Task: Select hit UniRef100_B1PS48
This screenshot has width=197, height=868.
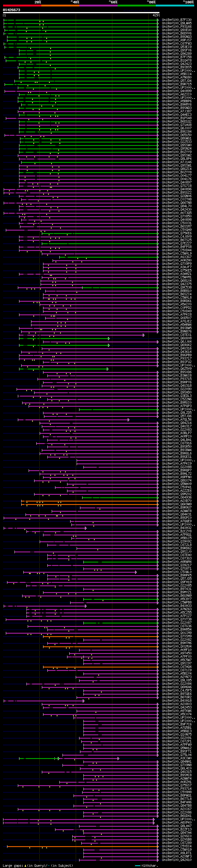Action: point(177,118)
